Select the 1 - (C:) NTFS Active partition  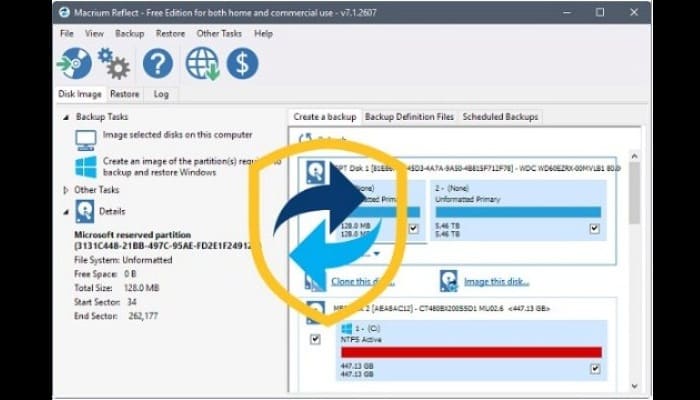tap(471, 350)
